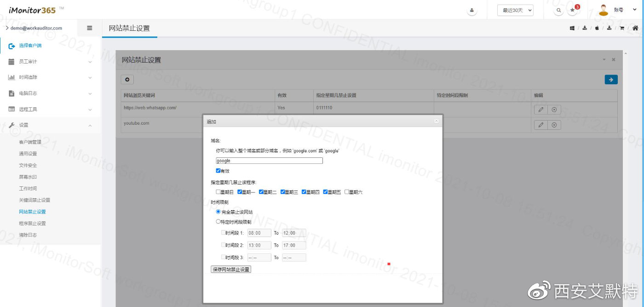Screen dimensions: 644x307
Task: Select 完全禁止该网站 radio button
Action: click(218, 212)
